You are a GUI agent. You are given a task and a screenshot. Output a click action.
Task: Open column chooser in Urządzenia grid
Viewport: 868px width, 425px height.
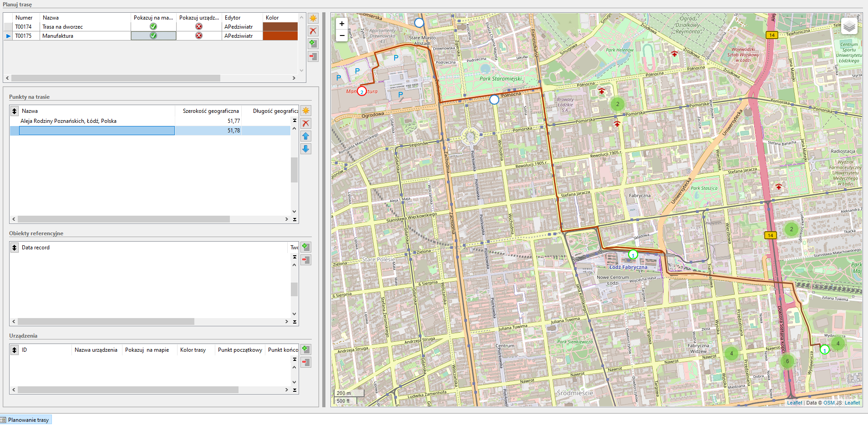[15, 350]
